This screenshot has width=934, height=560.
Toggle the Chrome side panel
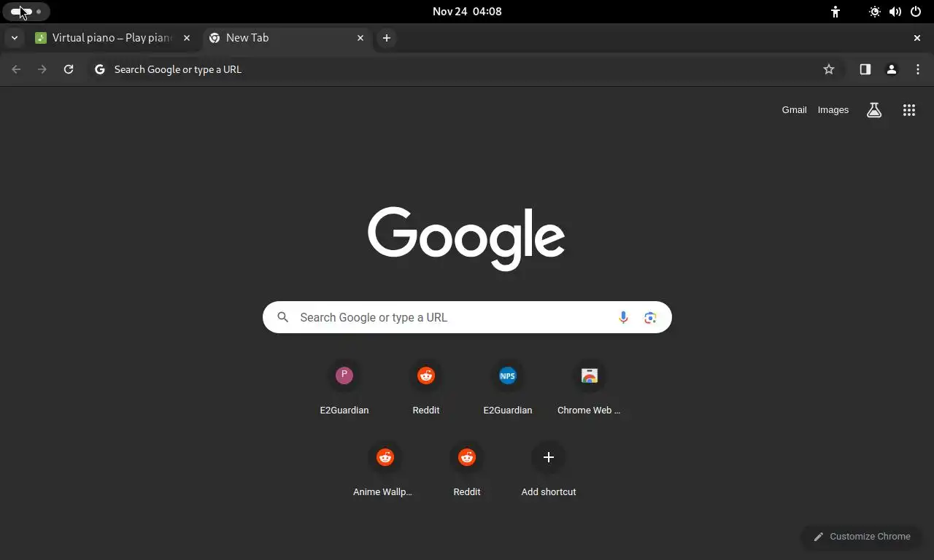click(865, 69)
